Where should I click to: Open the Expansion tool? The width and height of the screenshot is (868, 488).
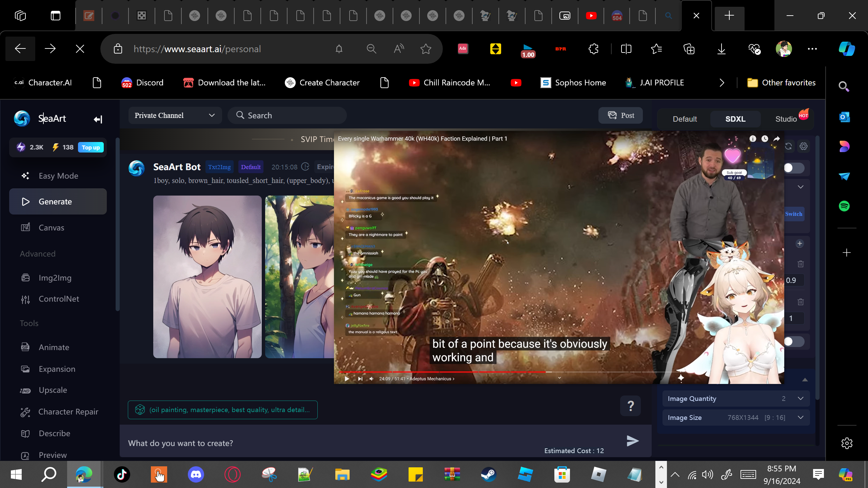point(58,369)
